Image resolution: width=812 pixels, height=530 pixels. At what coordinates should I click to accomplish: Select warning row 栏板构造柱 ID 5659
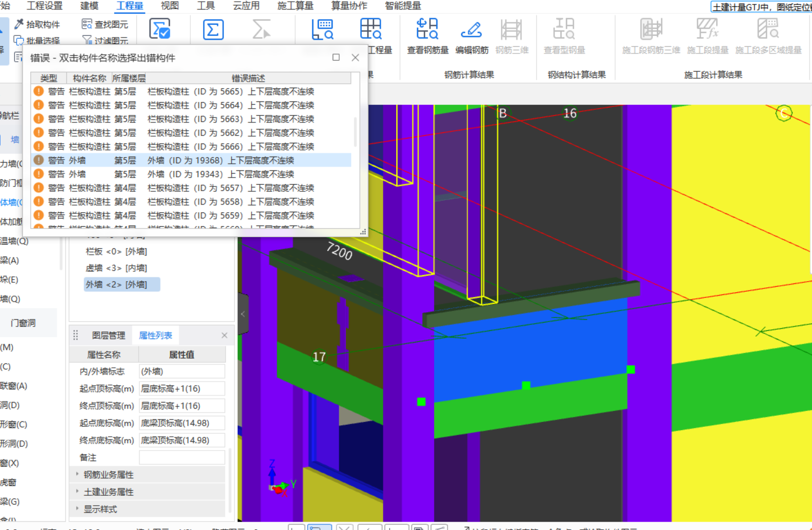tap(191, 215)
